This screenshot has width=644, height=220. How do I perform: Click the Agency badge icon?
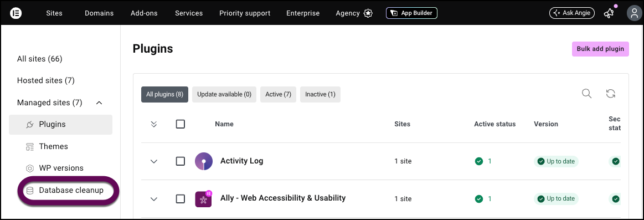[368, 13]
